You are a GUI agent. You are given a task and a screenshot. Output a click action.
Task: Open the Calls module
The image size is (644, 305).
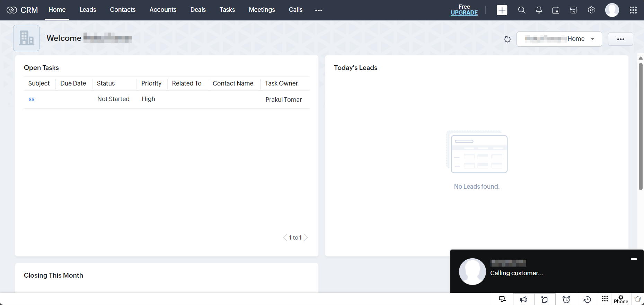coord(295,10)
